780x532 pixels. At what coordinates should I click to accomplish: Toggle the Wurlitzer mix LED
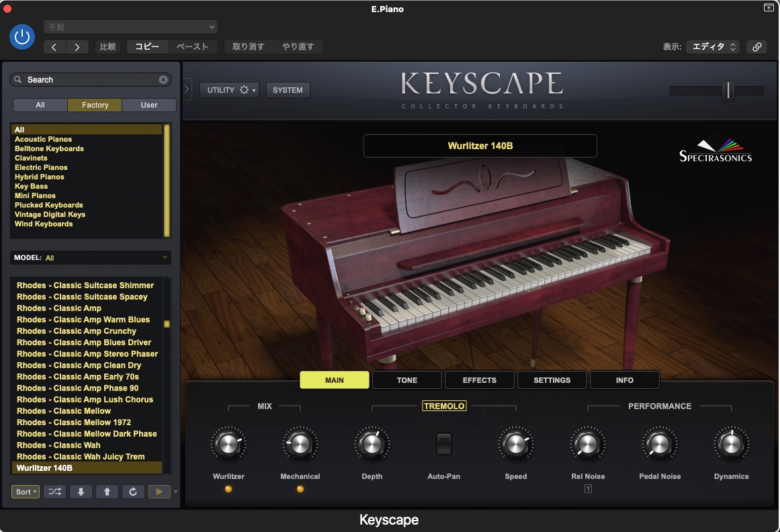[x=228, y=489]
